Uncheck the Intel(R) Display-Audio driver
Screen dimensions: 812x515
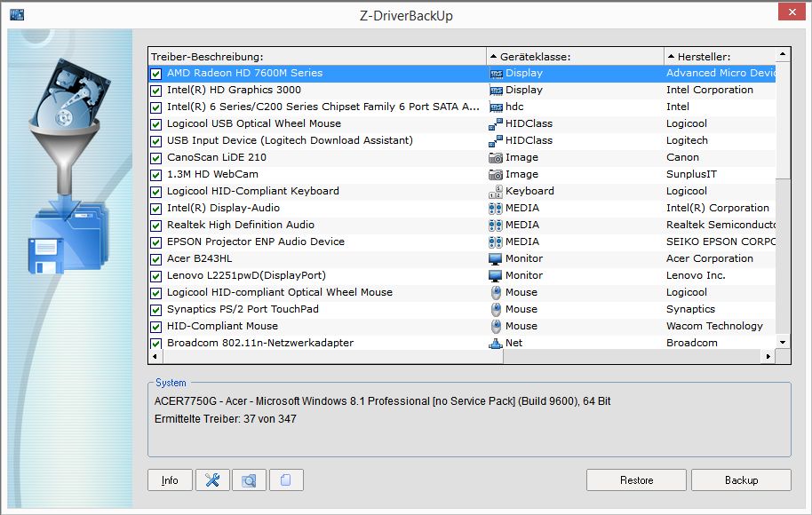pyautogui.click(x=155, y=209)
